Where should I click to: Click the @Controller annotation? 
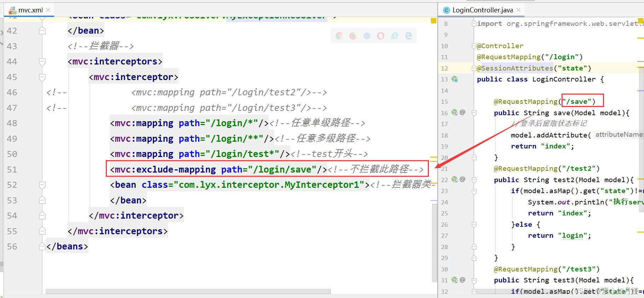pyautogui.click(x=500, y=46)
